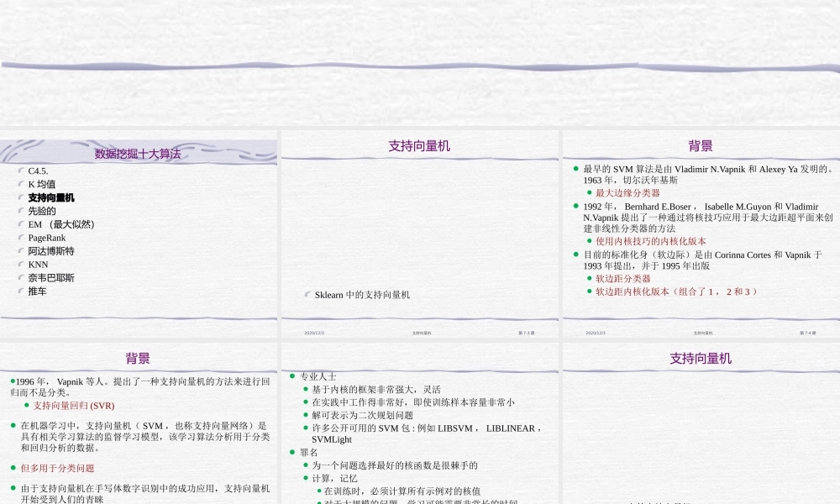Image resolution: width=840 pixels, height=504 pixels.
Task: Click the red text 使用内核技巧的内核化版本
Action: point(650,242)
